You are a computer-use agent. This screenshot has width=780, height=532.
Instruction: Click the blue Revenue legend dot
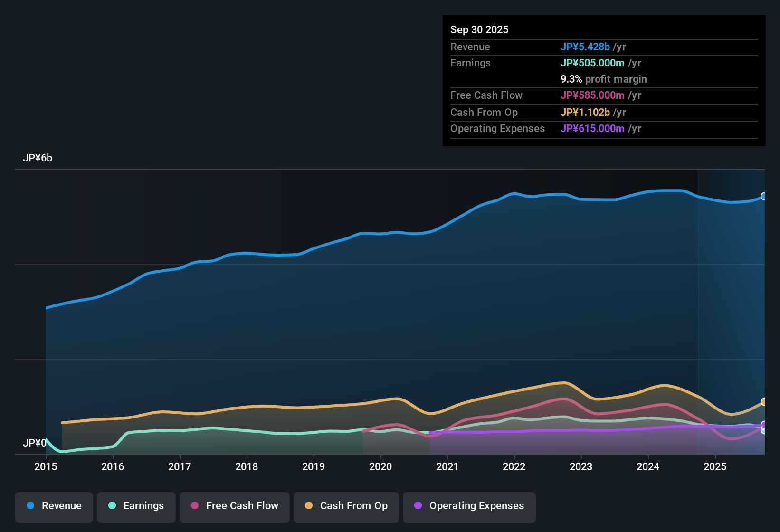(30, 506)
